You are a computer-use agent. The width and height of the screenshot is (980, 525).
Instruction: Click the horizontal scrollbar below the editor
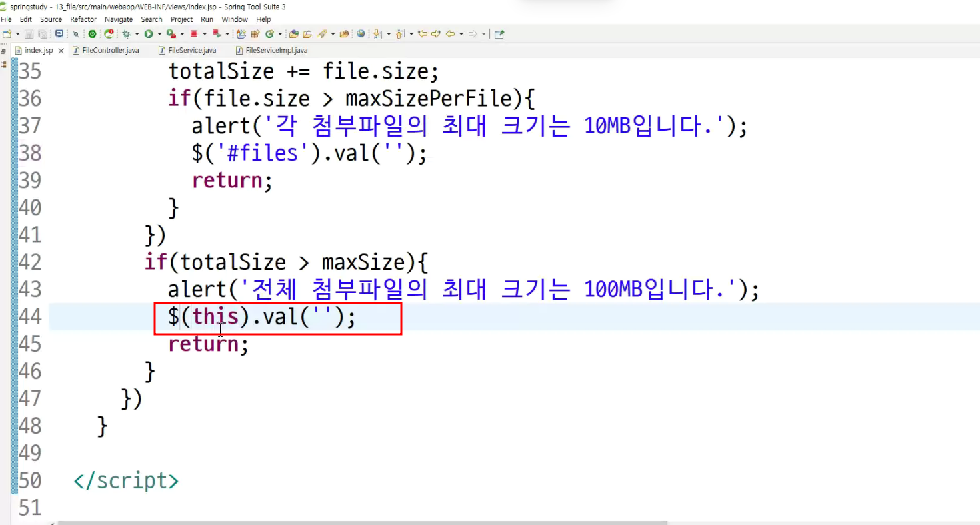click(363, 523)
